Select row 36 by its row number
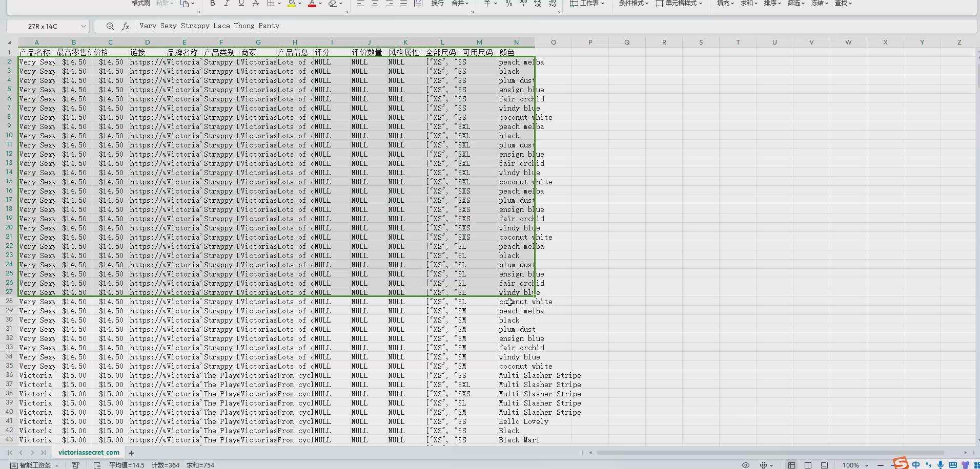Viewport: 980px width, 469px height. point(9,375)
